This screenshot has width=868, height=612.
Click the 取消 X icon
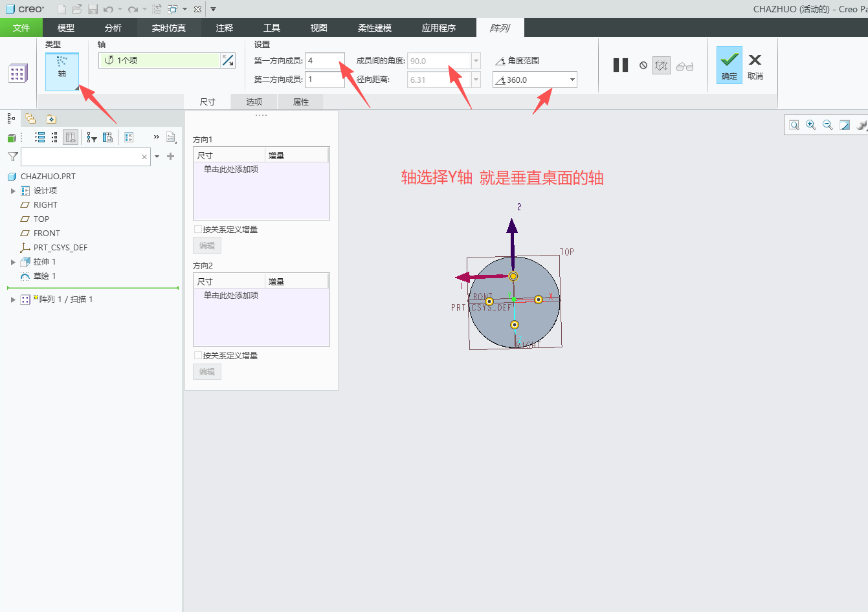pos(755,65)
